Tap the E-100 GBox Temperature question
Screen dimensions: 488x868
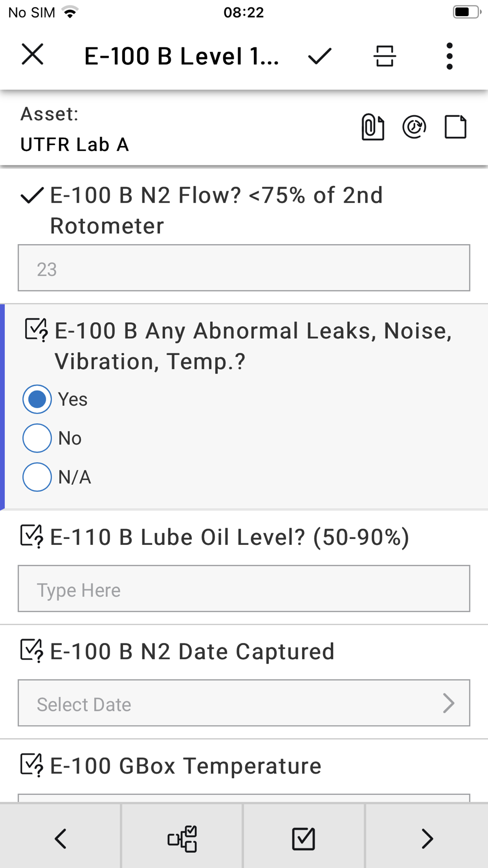[185, 765]
